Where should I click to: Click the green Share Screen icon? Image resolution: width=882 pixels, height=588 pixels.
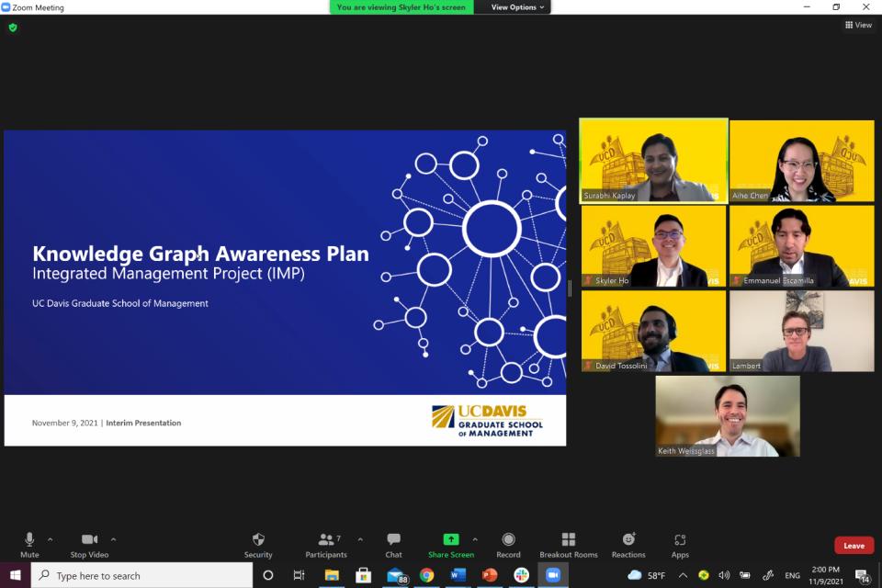pyautogui.click(x=450, y=539)
